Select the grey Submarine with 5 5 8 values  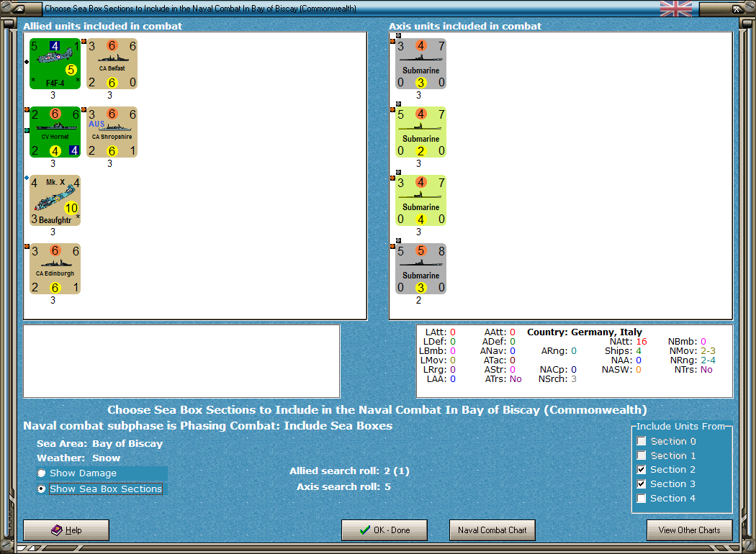[420, 269]
